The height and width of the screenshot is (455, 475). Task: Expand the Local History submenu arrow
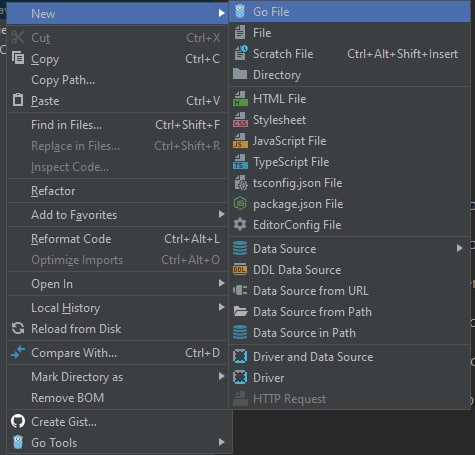(x=221, y=307)
